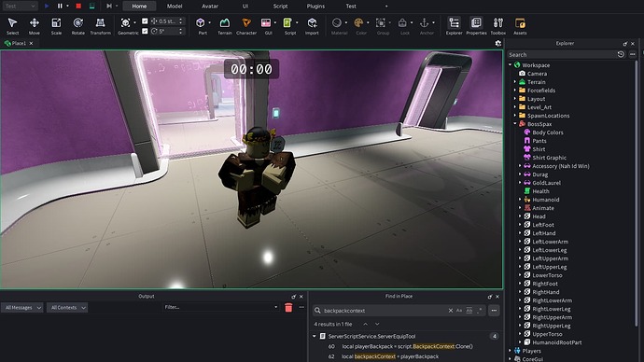Click the Explorer search history icon

[621, 54]
